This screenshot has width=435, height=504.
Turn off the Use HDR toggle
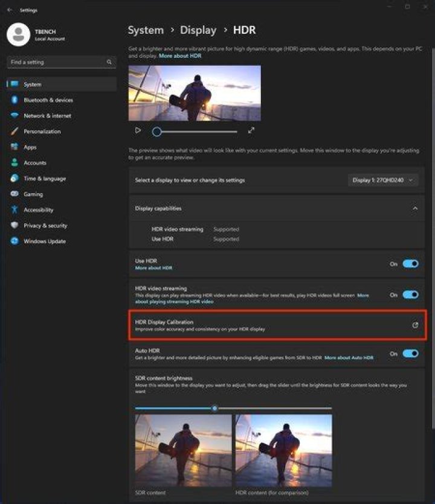pos(410,264)
